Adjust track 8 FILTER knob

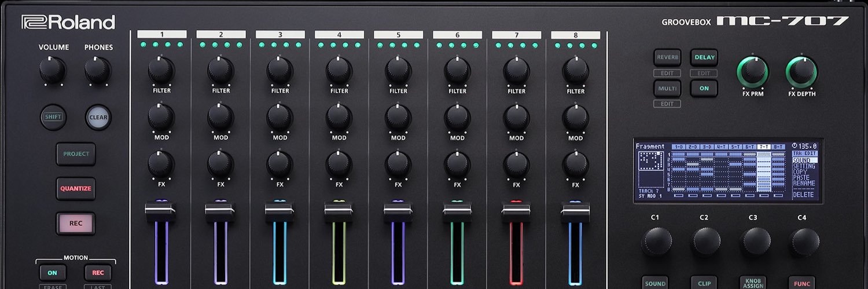(575, 71)
